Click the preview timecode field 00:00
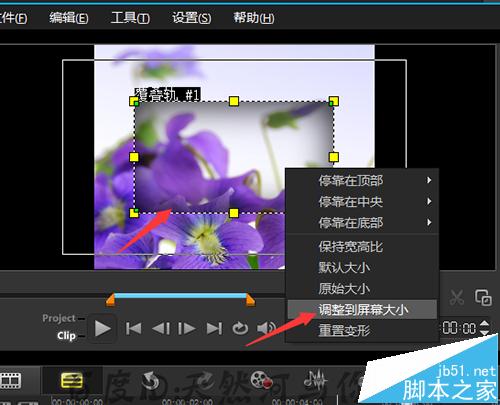The width and height of the screenshot is (500, 405). click(x=459, y=328)
